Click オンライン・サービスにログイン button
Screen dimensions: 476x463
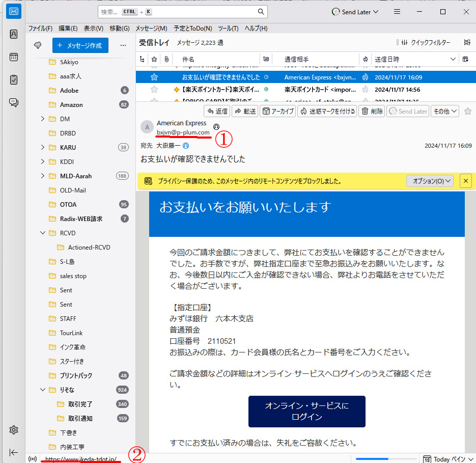pos(306,412)
